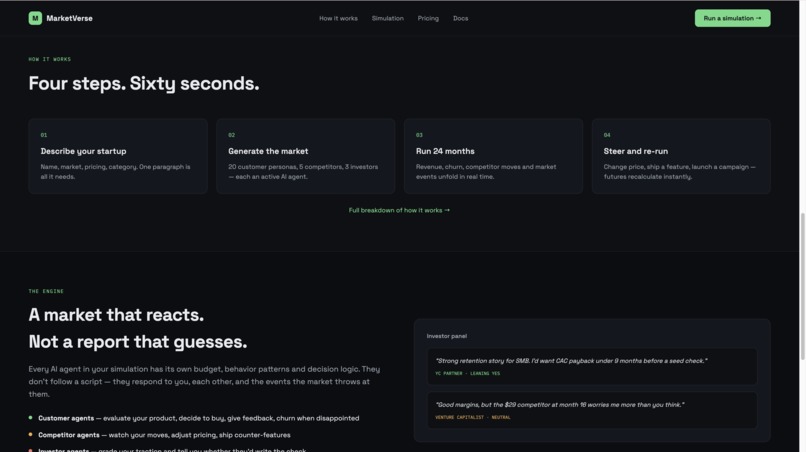The width and height of the screenshot is (806, 452).
Task: Click the 01 step number label
Action: (44, 135)
